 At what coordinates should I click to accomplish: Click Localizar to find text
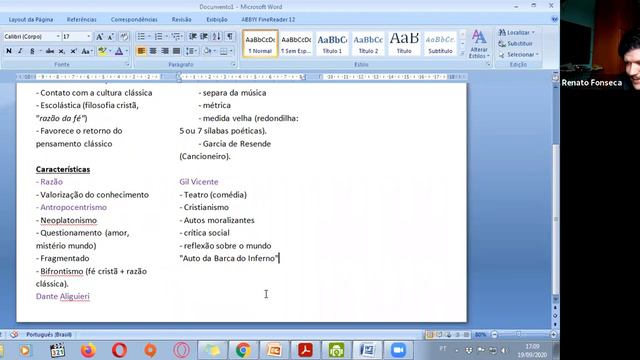(x=516, y=32)
